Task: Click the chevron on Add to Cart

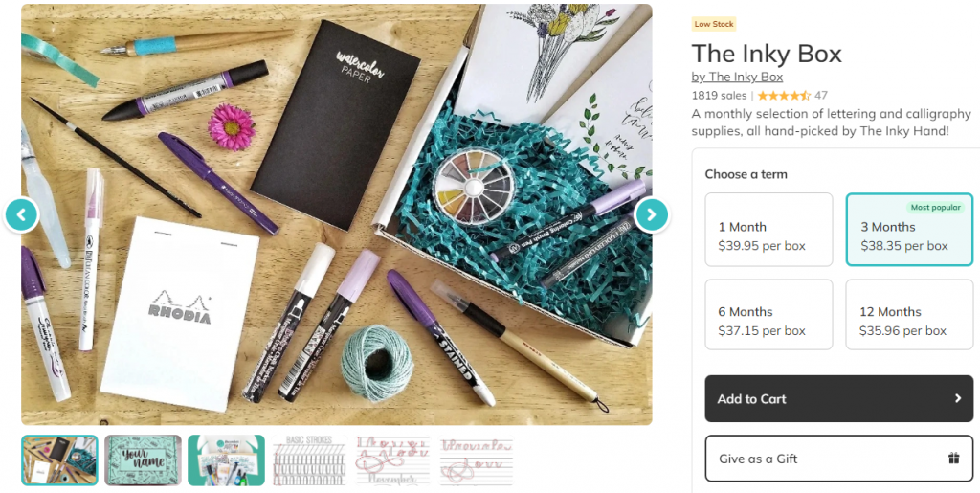Action: click(x=957, y=398)
